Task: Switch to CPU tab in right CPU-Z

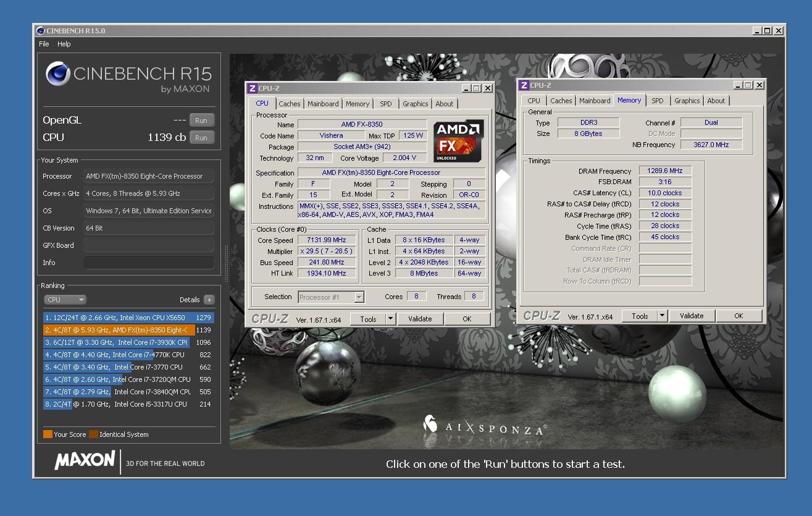Action: click(534, 101)
